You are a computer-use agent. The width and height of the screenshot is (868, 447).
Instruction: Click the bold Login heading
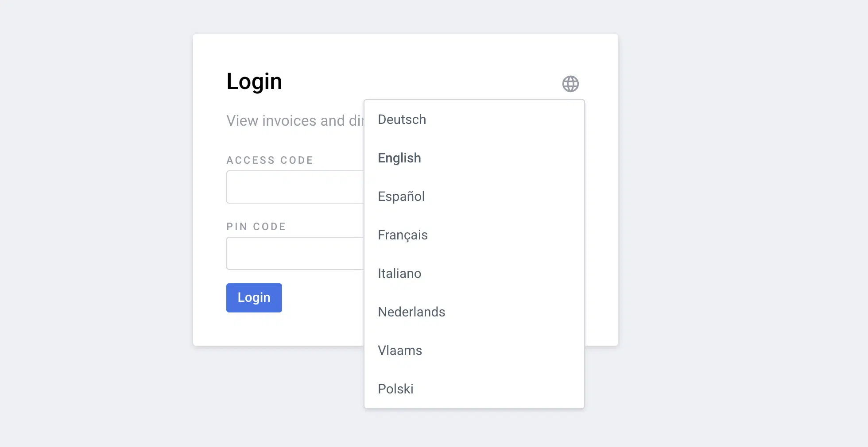(x=254, y=81)
